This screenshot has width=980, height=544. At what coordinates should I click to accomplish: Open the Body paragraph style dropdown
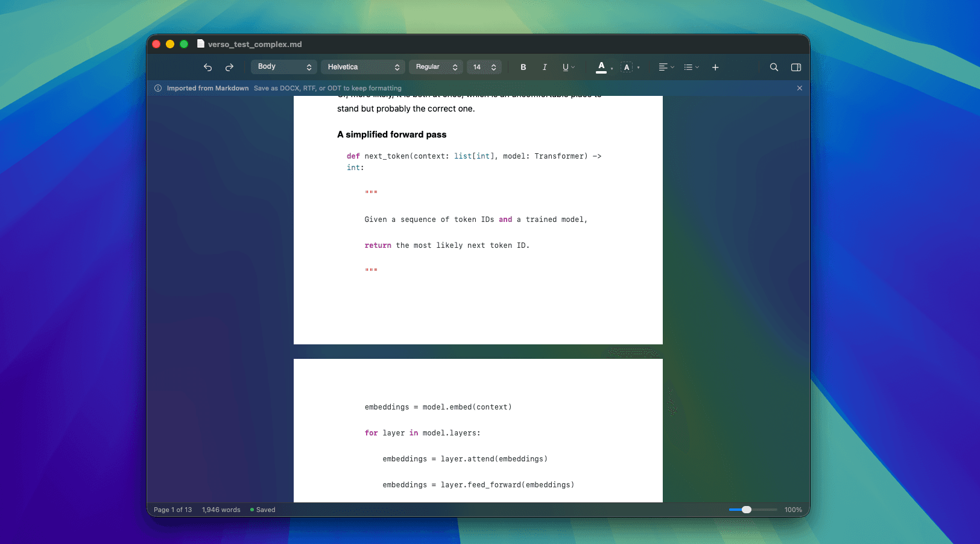pos(283,66)
